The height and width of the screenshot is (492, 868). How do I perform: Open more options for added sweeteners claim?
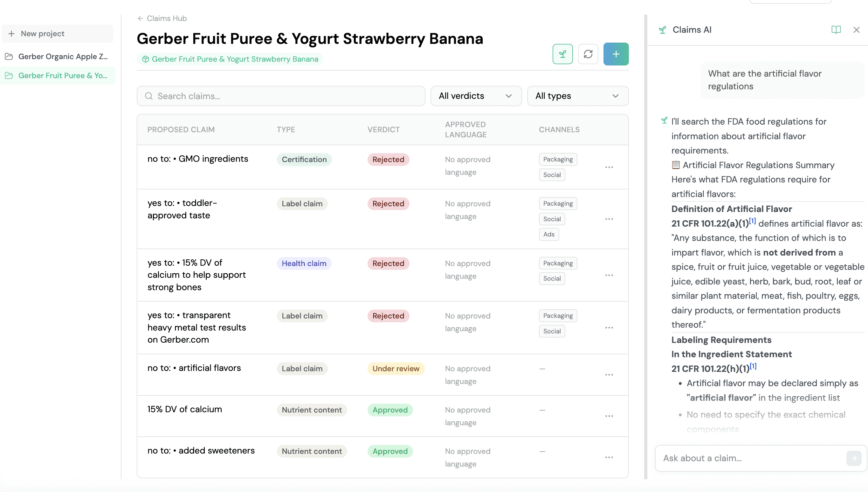point(609,457)
